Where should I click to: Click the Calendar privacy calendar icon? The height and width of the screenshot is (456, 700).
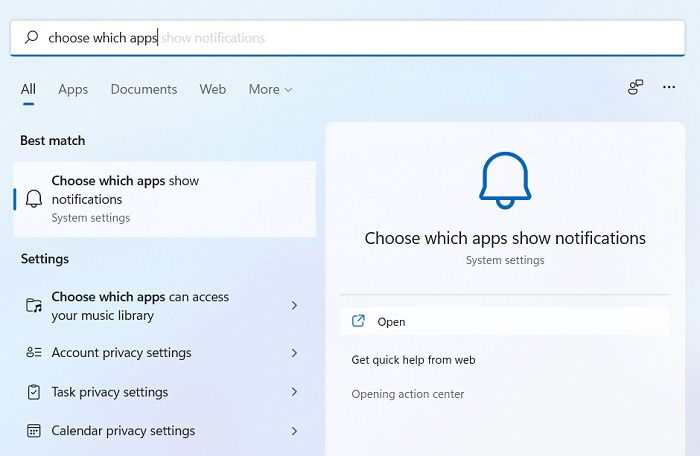(x=34, y=431)
